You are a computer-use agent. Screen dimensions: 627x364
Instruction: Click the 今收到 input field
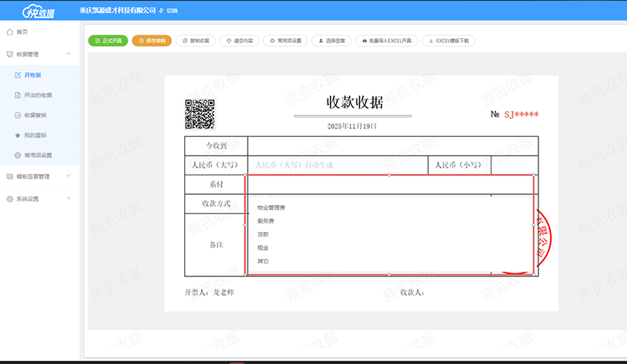(x=392, y=146)
